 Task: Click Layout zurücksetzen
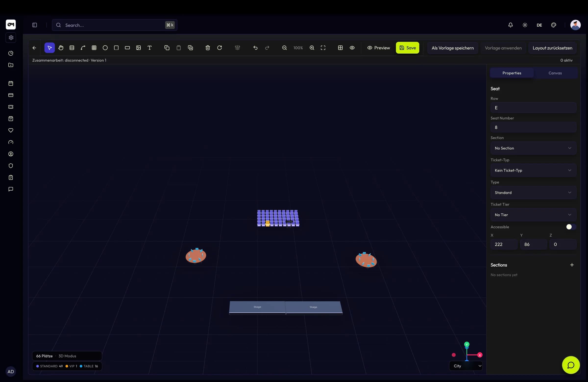point(552,48)
